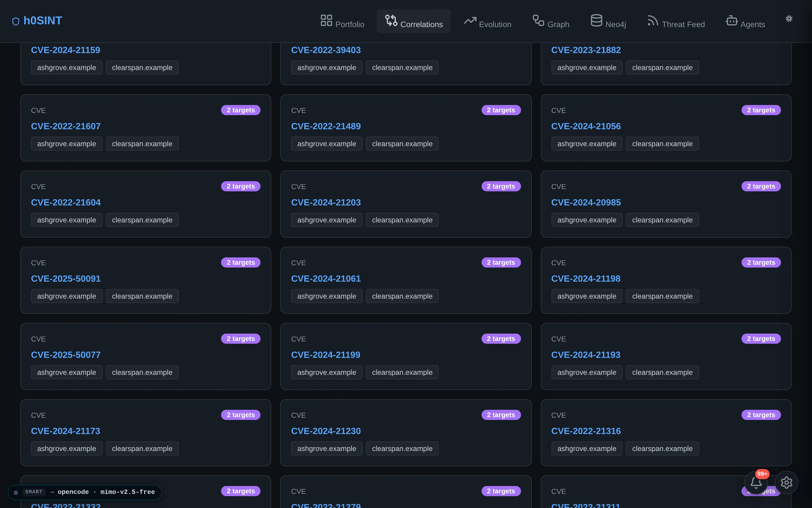Open the notifications bell with 99+ badge
This screenshot has width=812, height=508.
coord(756,483)
